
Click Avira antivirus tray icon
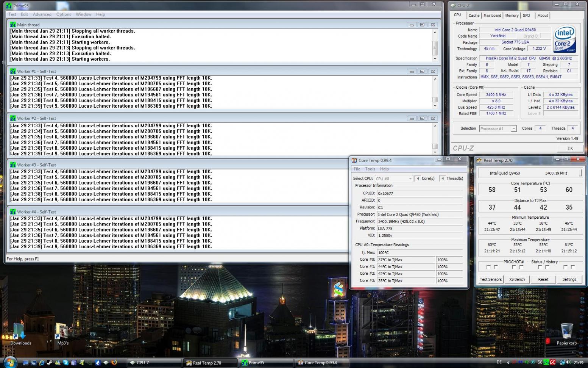coord(553,362)
